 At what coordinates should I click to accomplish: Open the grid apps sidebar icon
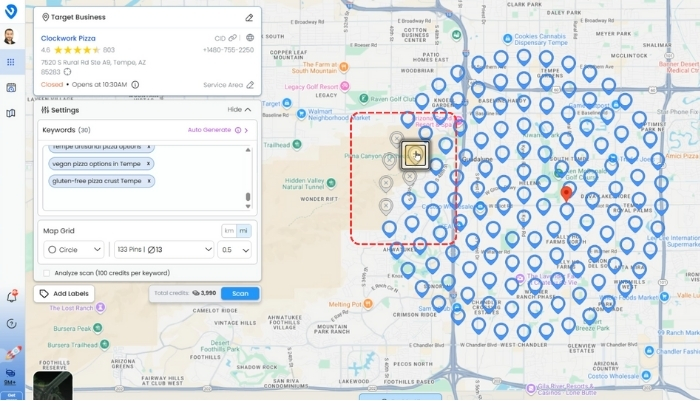[11, 62]
